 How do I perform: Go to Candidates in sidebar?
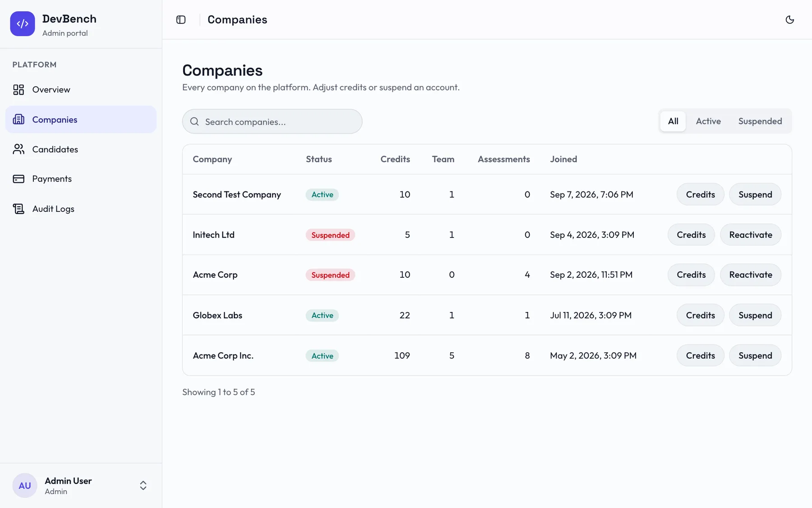coord(81,149)
